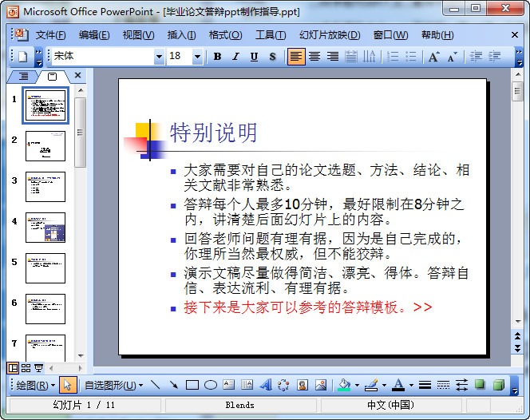530x420 pixels.
Task: Click Increase Indent icon
Action: click(494, 57)
